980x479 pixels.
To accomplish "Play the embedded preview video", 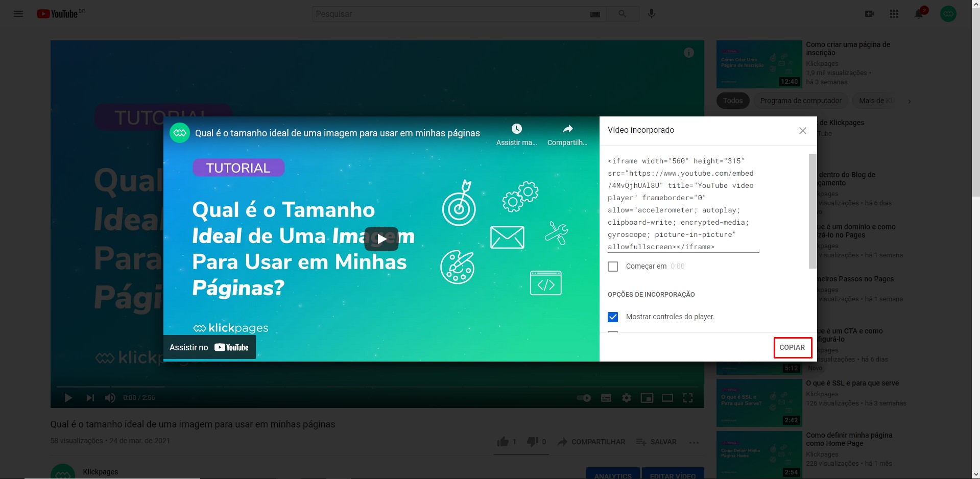I will click(381, 238).
